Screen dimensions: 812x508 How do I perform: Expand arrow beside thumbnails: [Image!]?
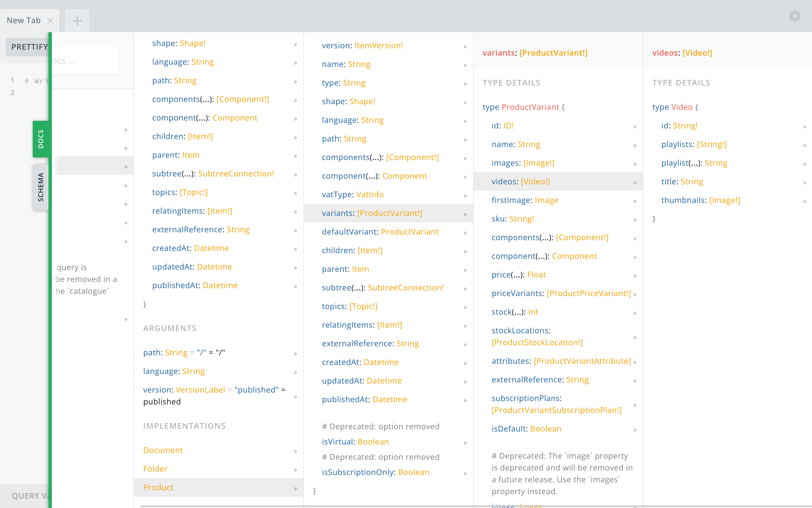tap(805, 201)
